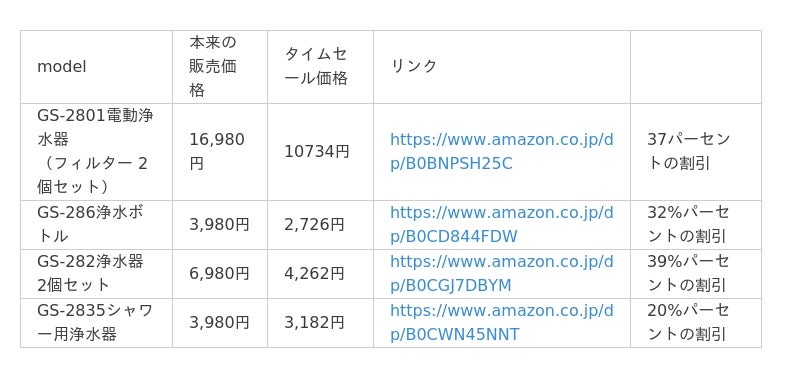Image resolution: width=800 pixels, height=378 pixels.
Task: Select the GS-286浄水ボトル model cell
Action: 96,225
